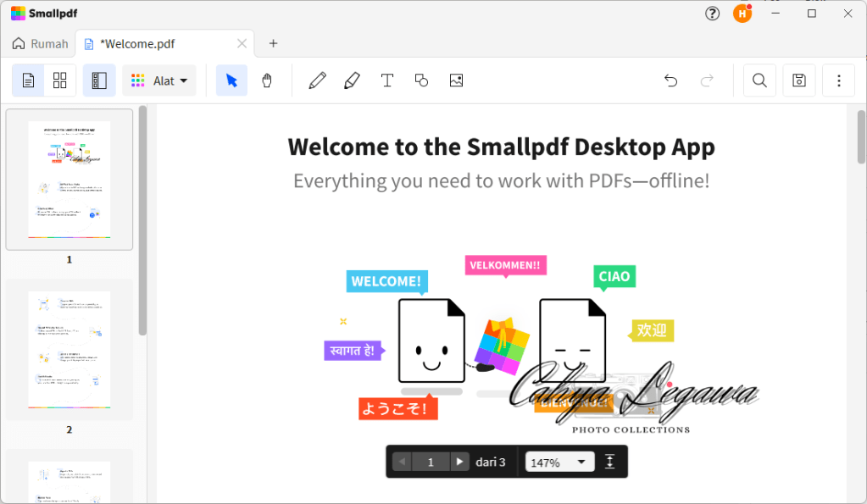867x504 pixels.
Task: Switch to single page view
Action: [29, 80]
